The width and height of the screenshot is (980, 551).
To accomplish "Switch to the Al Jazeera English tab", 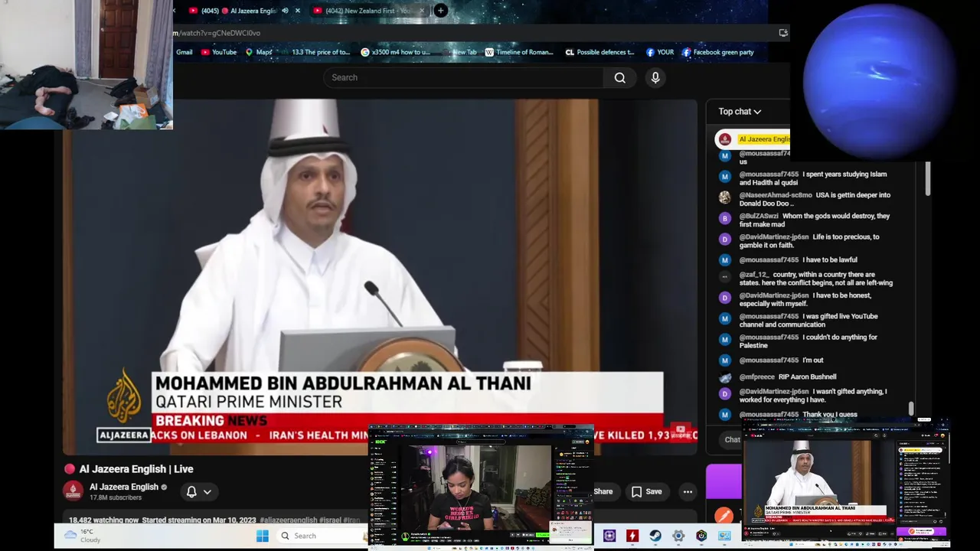I will (x=238, y=11).
